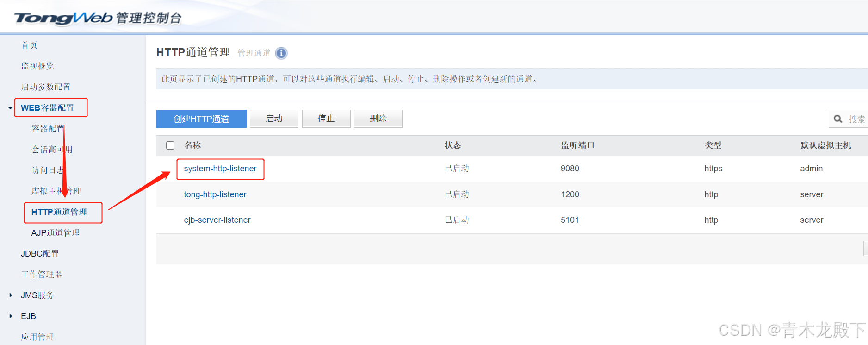Open the EJB menu item
868x345 pixels.
(28, 316)
